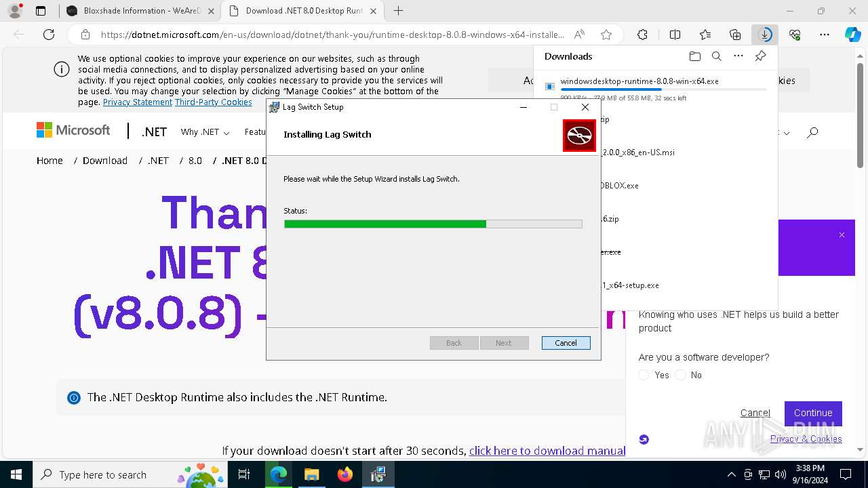The width and height of the screenshot is (868, 488).
Task: View site information lock icon
Action: [85, 35]
